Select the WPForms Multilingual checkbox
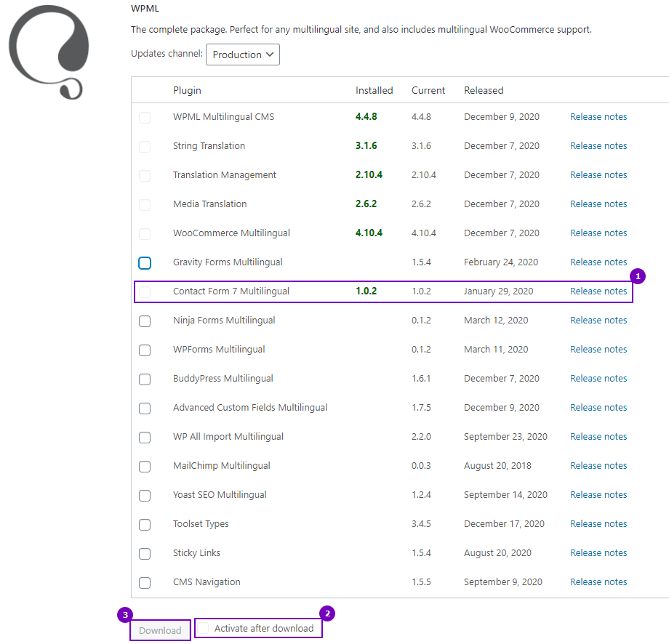The width and height of the screenshot is (669, 644). tap(145, 350)
